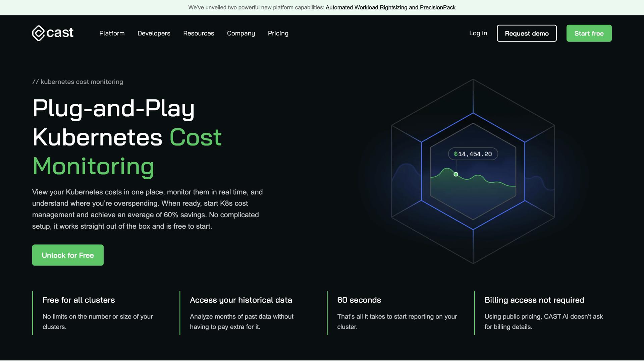Expand the Developers menu
The image size is (644, 362).
click(154, 33)
